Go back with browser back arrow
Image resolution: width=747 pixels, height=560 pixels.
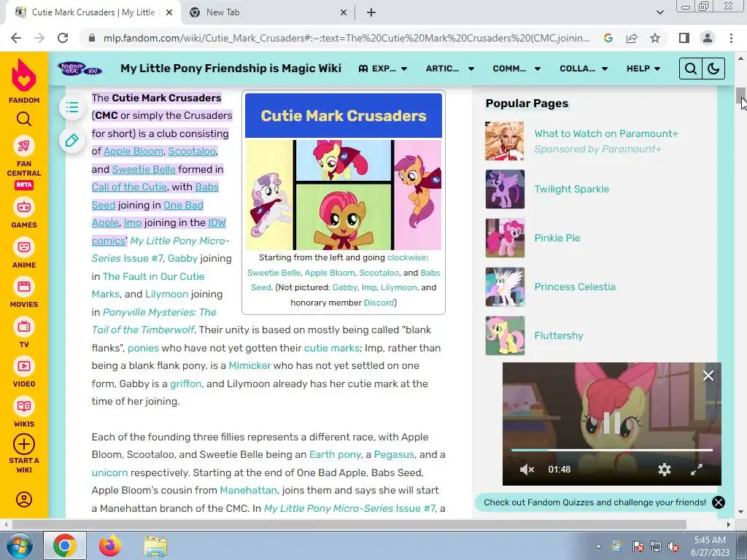pos(16,38)
